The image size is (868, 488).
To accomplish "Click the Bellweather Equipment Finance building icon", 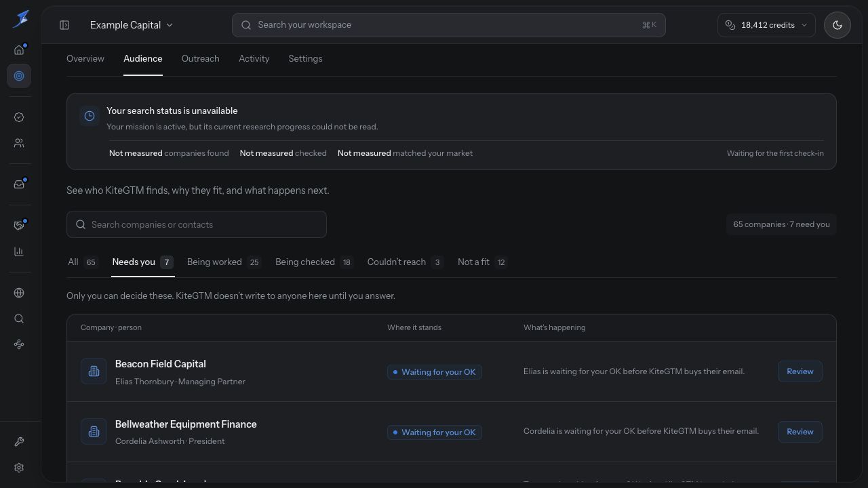I will pyautogui.click(x=94, y=432).
